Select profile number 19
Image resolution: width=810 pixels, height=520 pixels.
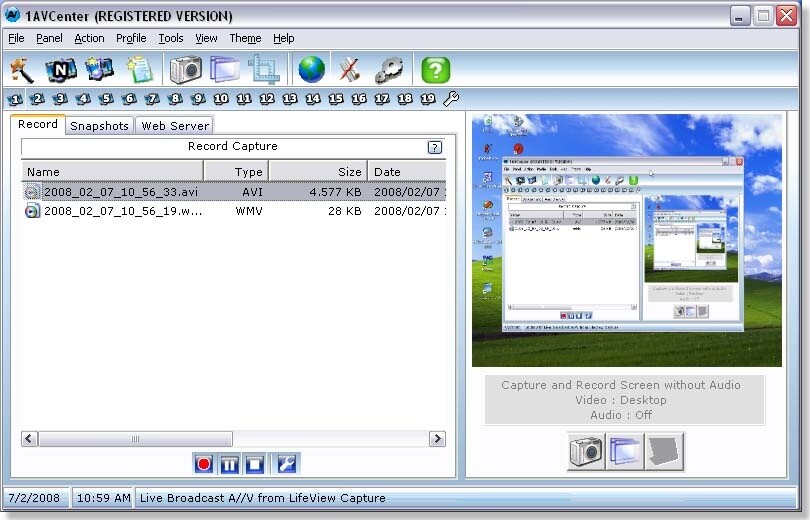pos(428,99)
